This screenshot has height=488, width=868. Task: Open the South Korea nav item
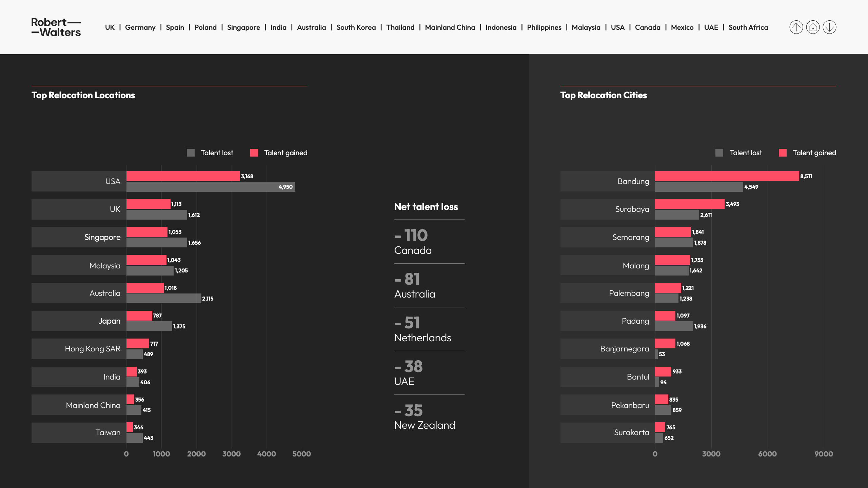tap(356, 27)
